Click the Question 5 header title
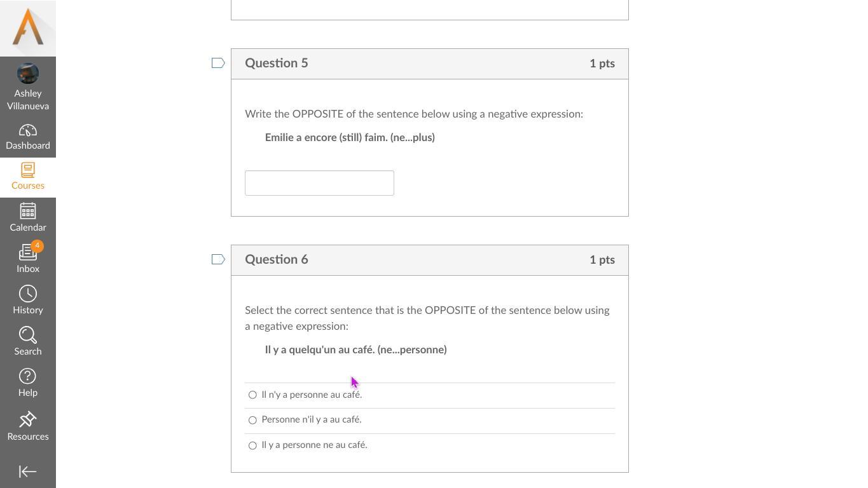 [x=277, y=63]
